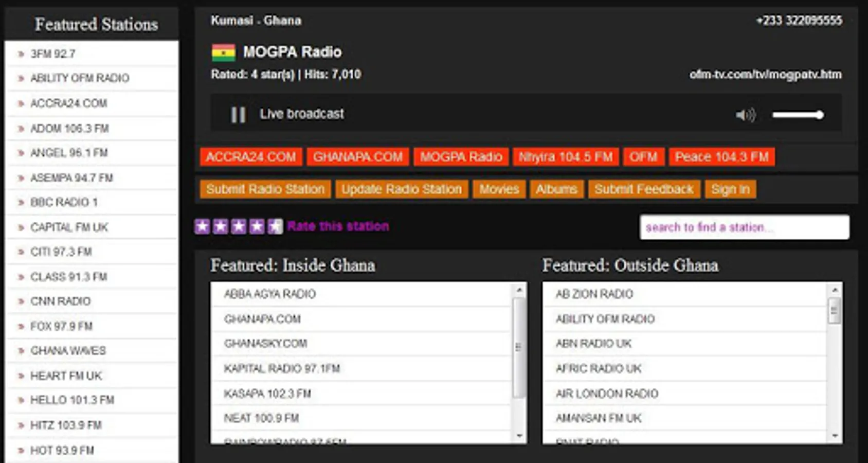The height and width of the screenshot is (463, 868).
Task: Click the Outside Ghana list scroll-up arrow
Action: tap(835, 290)
